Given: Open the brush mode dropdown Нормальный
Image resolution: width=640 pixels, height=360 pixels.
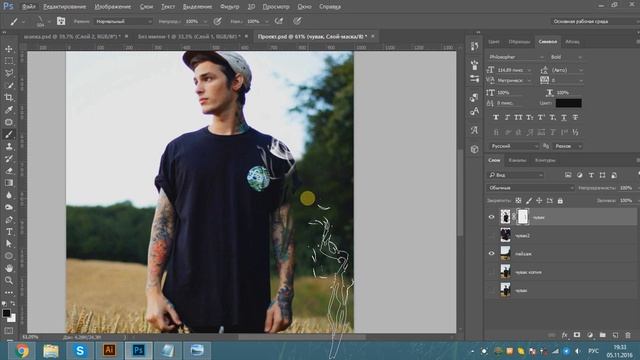Looking at the screenshot, I should [124, 21].
